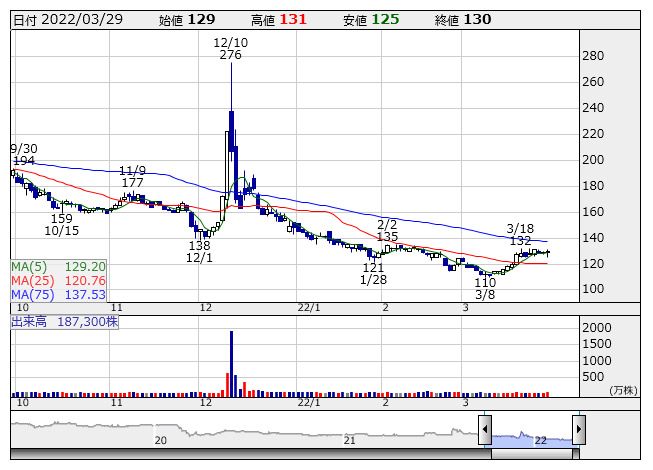The height and width of the screenshot is (470, 653).
Task: Click the 280 price axis label
Action: (593, 56)
